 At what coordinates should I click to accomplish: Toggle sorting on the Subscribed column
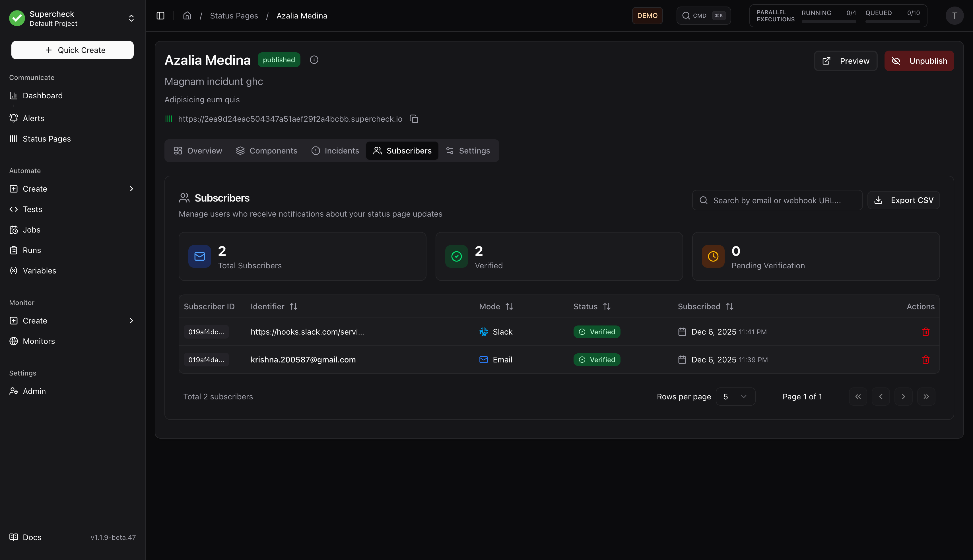(730, 306)
